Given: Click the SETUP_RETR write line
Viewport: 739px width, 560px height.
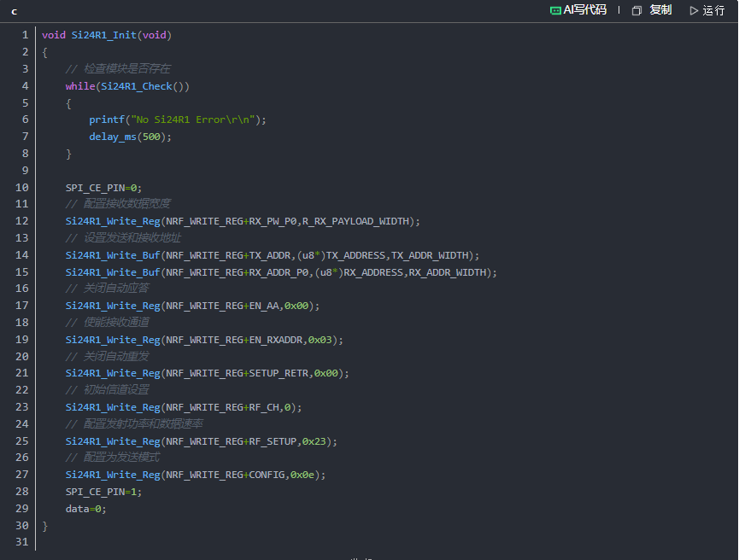Looking at the screenshot, I should pos(207,373).
